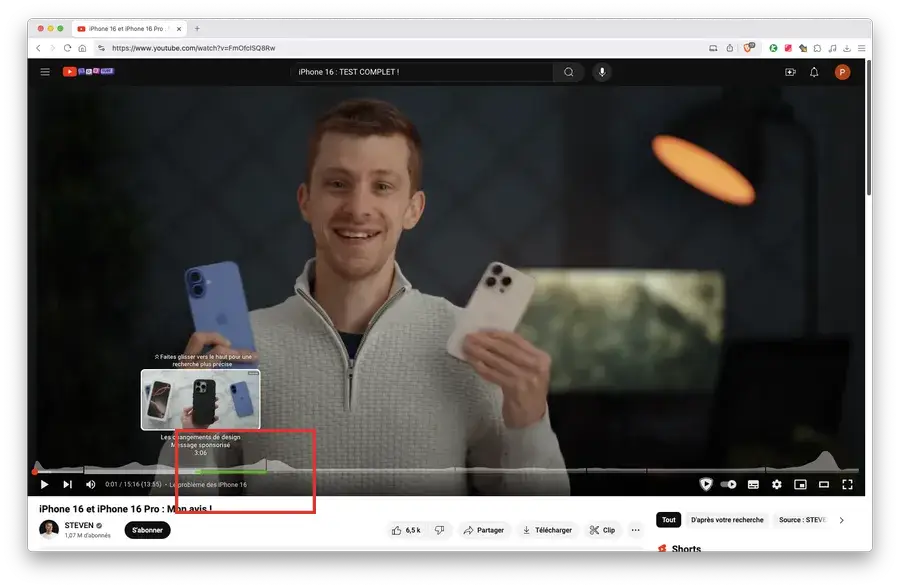Open the STEVEN channel avatar
This screenshot has height=588, width=900.
tap(49, 529)
